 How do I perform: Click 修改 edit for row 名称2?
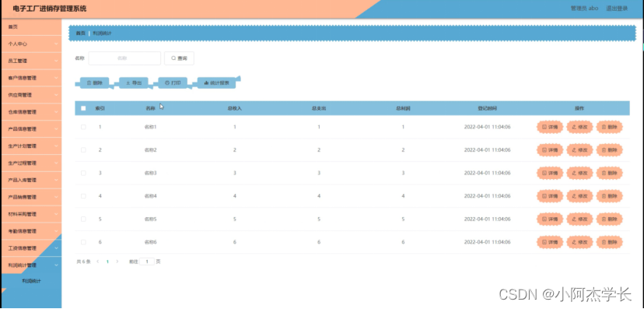coord(580,150)
